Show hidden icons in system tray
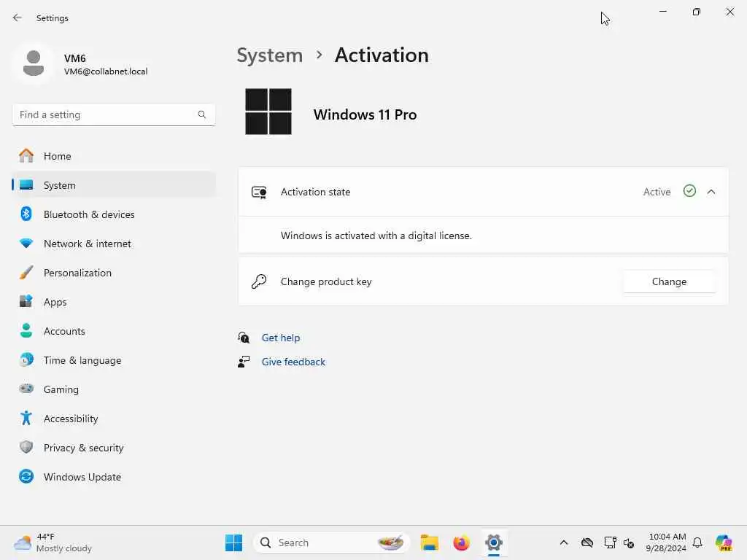 [564, 542]
